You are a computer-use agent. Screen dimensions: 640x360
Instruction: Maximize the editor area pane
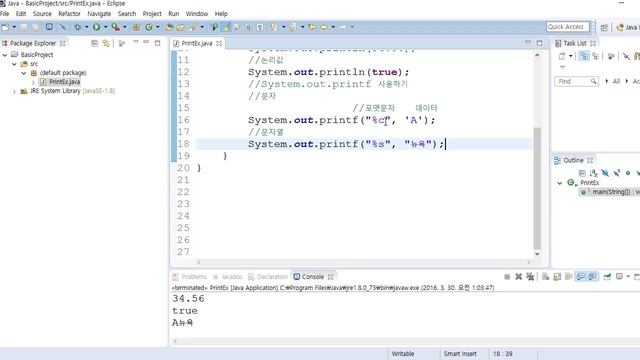[x=540, y=43]
